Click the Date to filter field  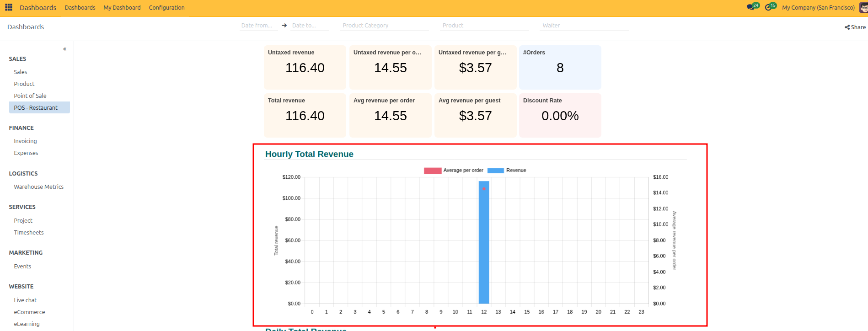pyautogui.click(x=310, y=26)
